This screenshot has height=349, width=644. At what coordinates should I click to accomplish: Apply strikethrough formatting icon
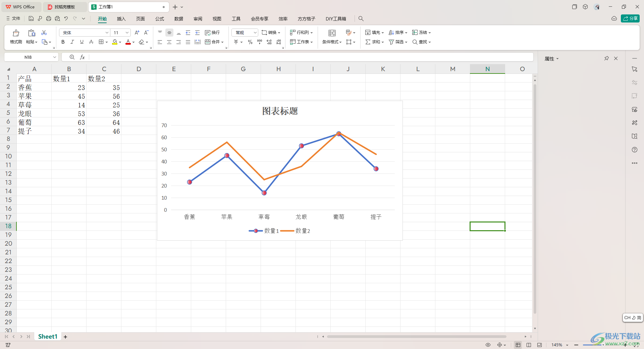coord(91,42)
